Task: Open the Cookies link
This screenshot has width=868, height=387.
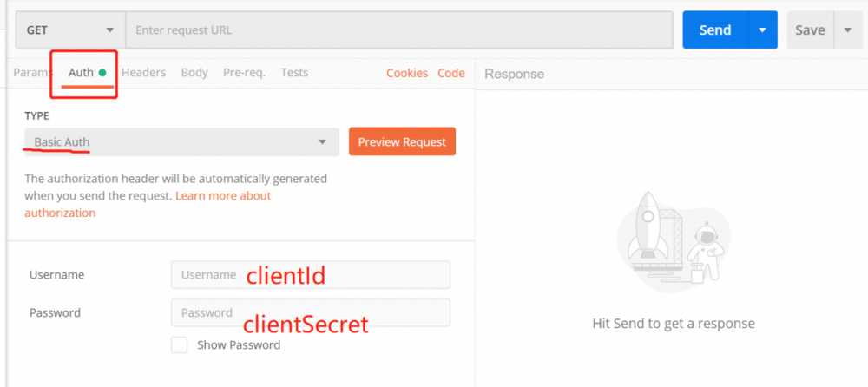Action: pyautogui.click(x=407, y=73)
